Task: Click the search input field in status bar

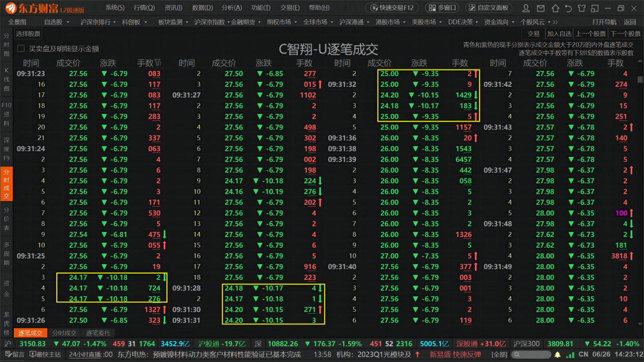Action: coord(531,354)
